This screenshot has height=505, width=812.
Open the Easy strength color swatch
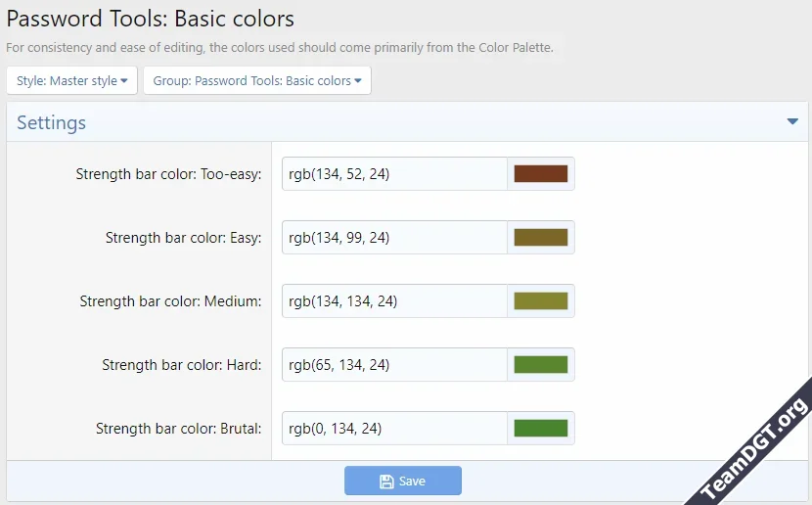point(541,238)
